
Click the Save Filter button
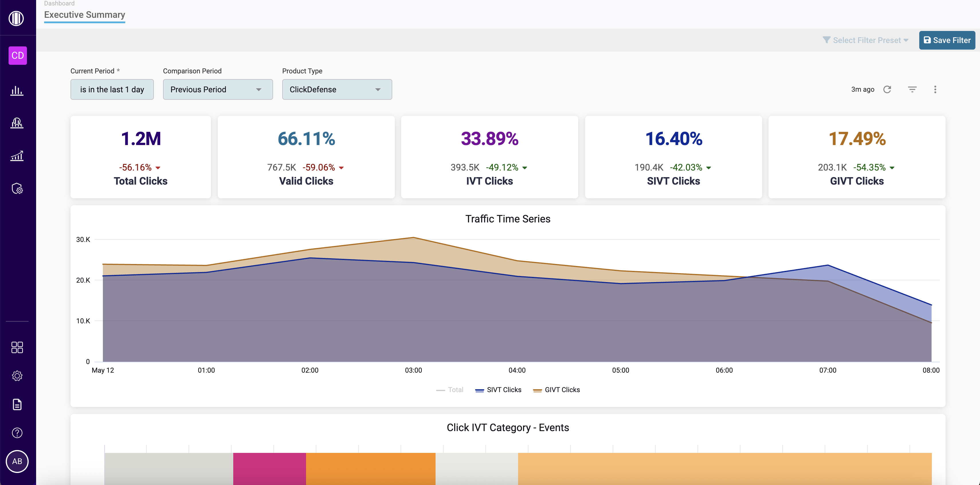point(947,40)
